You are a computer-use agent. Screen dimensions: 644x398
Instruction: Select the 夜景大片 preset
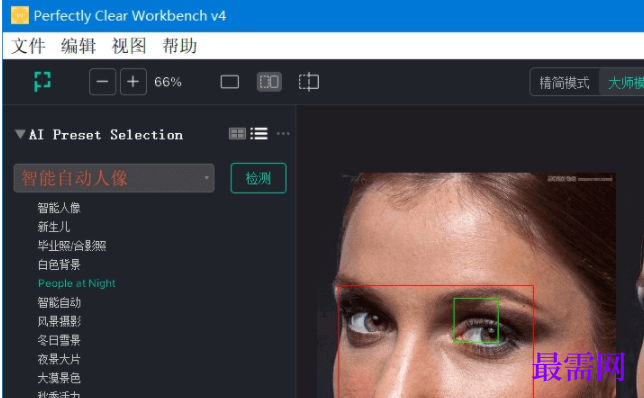[x=59, y=359]
